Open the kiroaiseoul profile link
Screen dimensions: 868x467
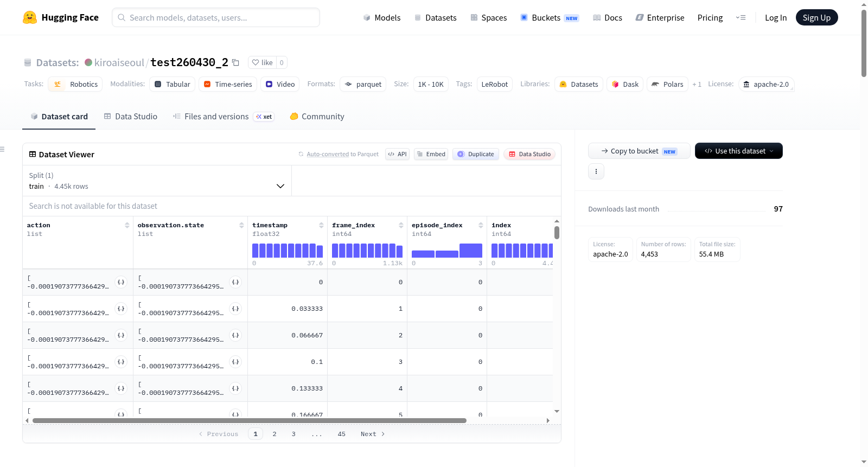[119, 62]
